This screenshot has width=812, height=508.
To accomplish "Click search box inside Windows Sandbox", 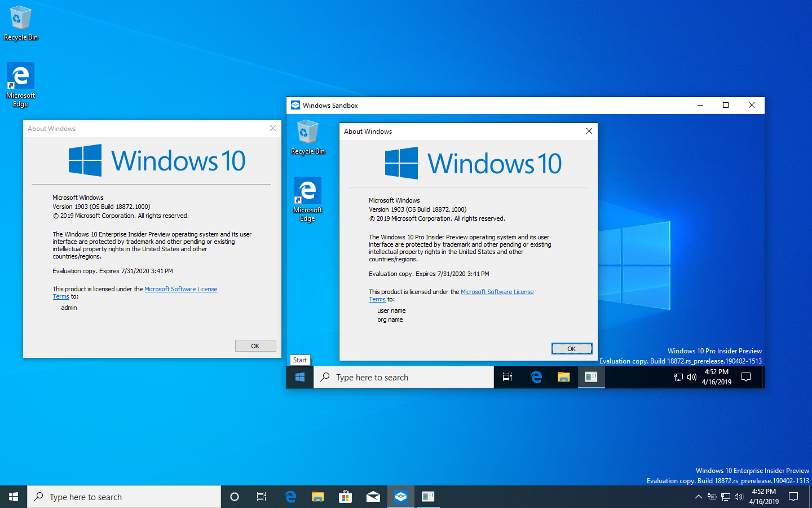I will 404,377.
